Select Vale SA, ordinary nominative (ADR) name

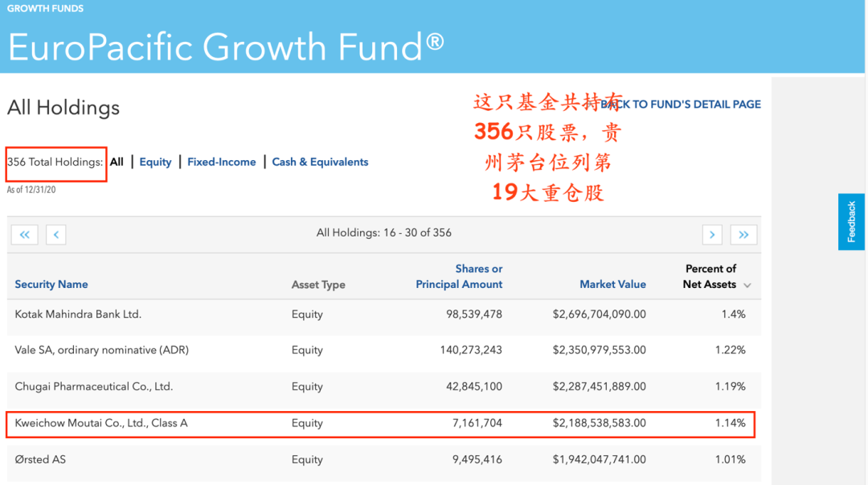(102, 351)
